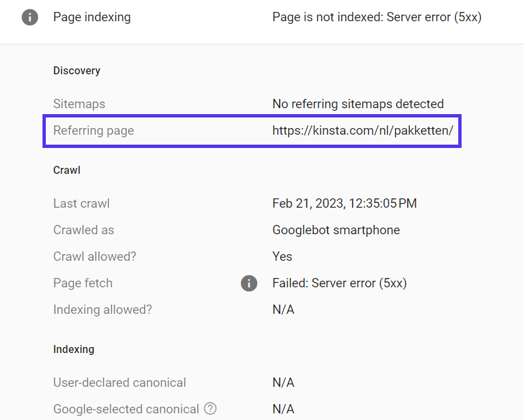Open the referring page URL kinsta.com/nl/pakketten/
The width and height of the screenshot is (524, 420).
pyautogui.click(x=363, y=131)
